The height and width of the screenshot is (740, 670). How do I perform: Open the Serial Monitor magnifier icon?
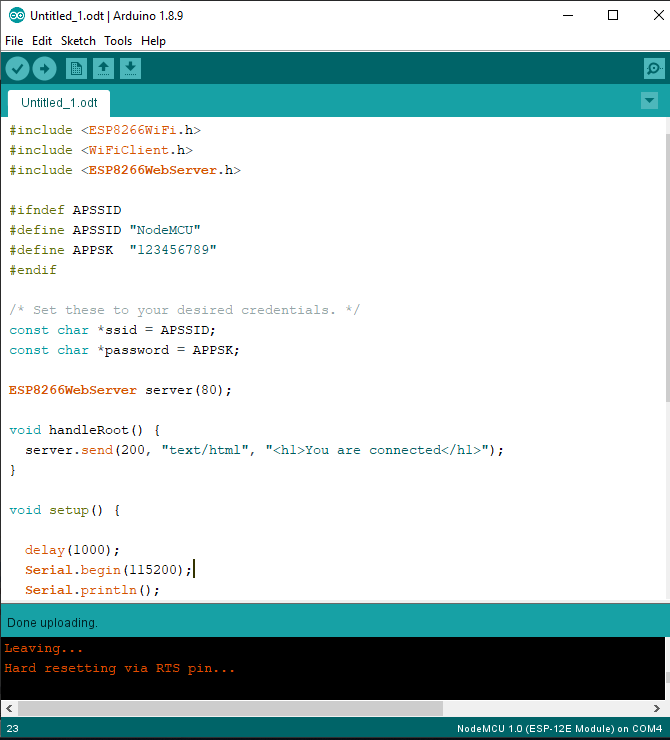click(654, 69)
